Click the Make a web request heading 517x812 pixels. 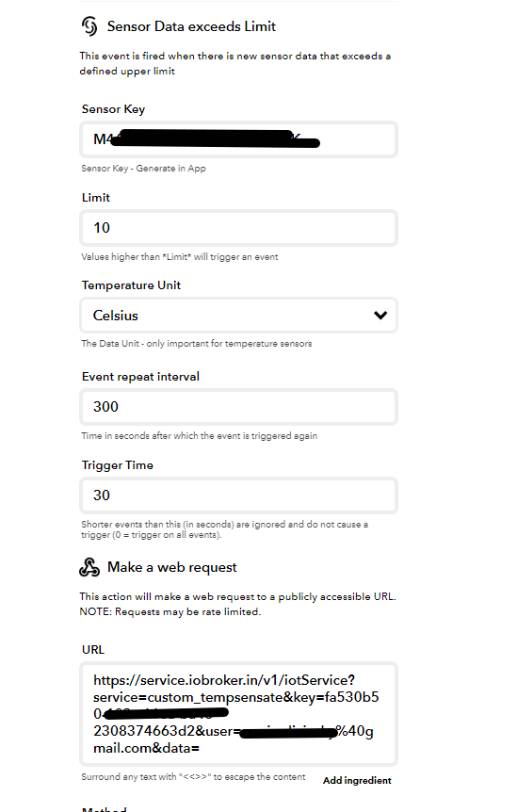pos(171,568)
